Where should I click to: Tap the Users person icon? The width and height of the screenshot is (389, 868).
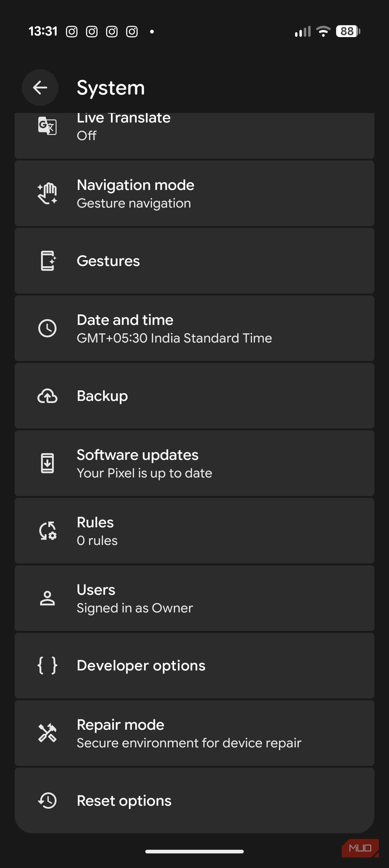(47, 598)
